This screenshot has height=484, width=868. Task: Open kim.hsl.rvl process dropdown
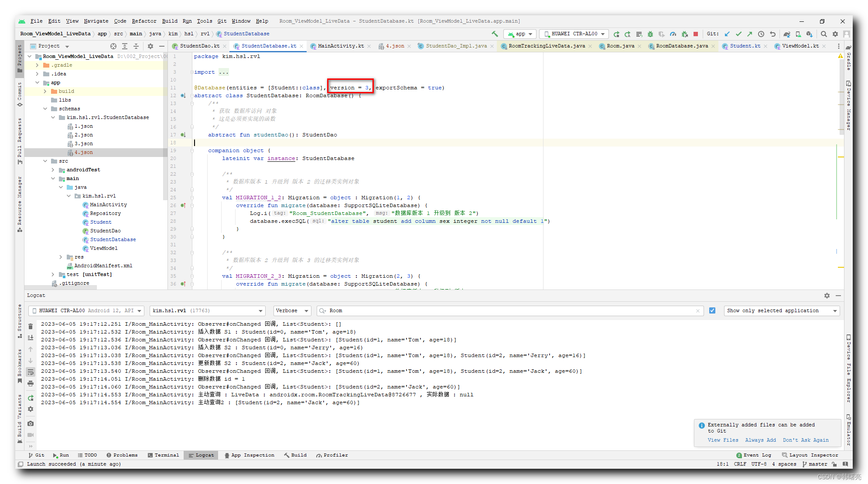tap(207, 310)
